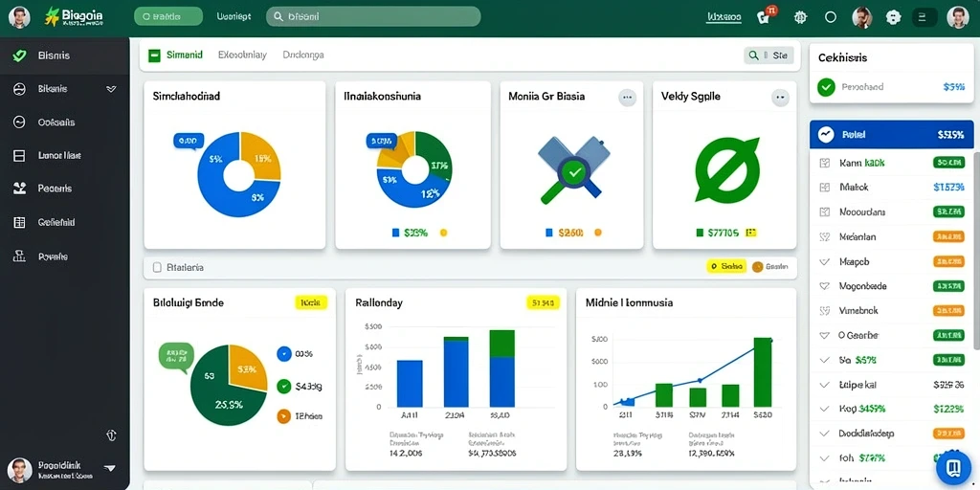The height and width of the screenshot is (490, 980).
Task: Open the settings gear in top bar
Action: click(800, 17)
